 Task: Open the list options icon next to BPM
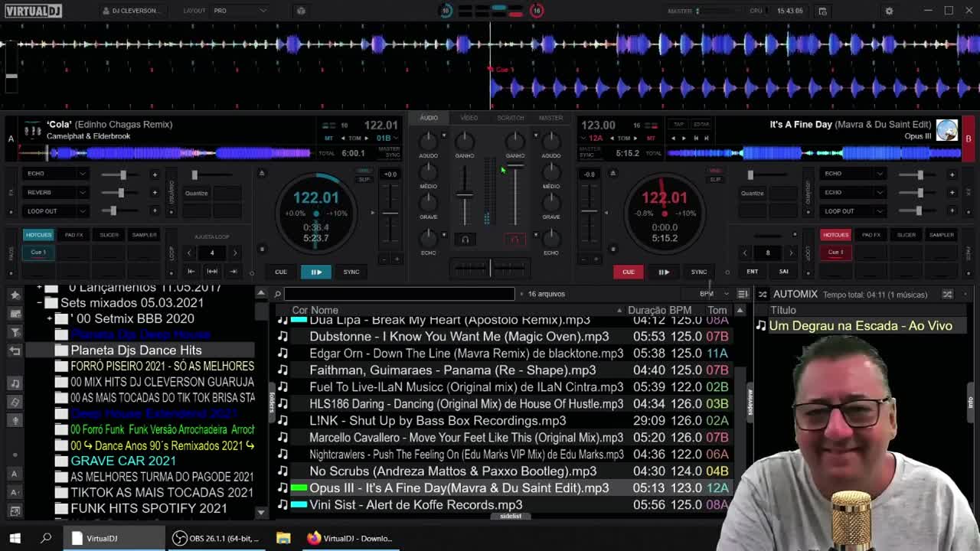pyautogui.click(x=742, y=294)
